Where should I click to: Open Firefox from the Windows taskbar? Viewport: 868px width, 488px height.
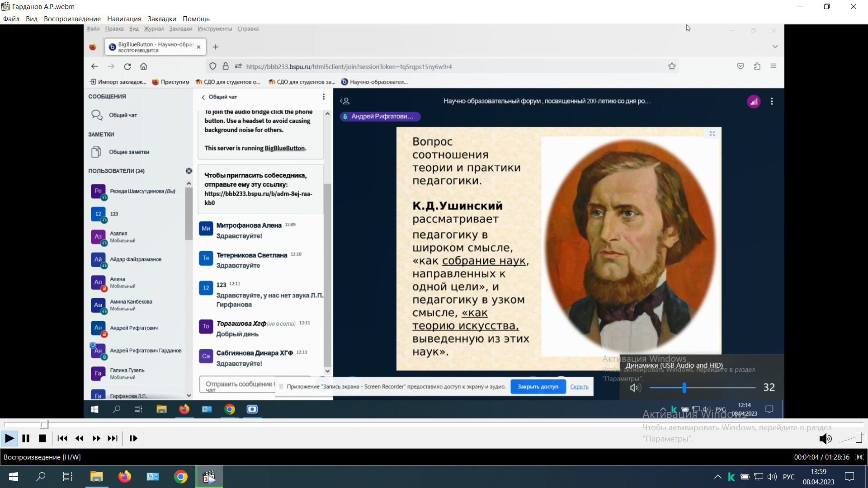[125, 477]
